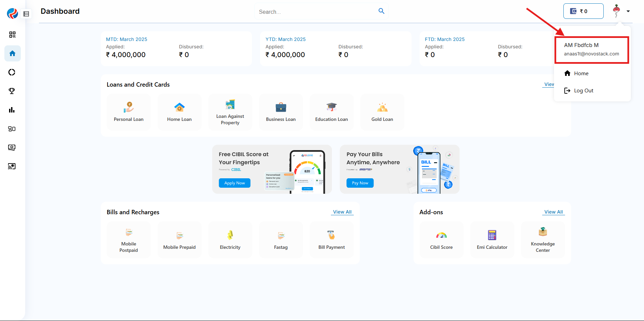Image resolution: width=644 pixels, height=321 pixels.
Task: Open the bar chart icon in sidebar
Action: 12,110
